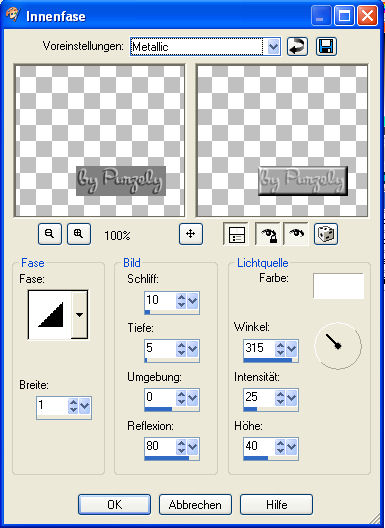Image resolution: width=385 pixels, height=528 pixels.
Task: Decrease Tiefe with the down spinner arrow
Action: click(x=181, y=353)
